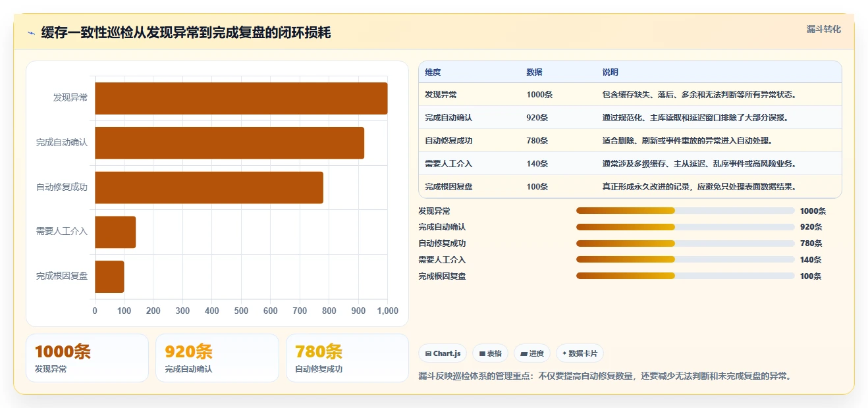Click the 完成根因复盘 y-axis label in chart
This screenshot has width=868, height=408.
coord(62,277)
